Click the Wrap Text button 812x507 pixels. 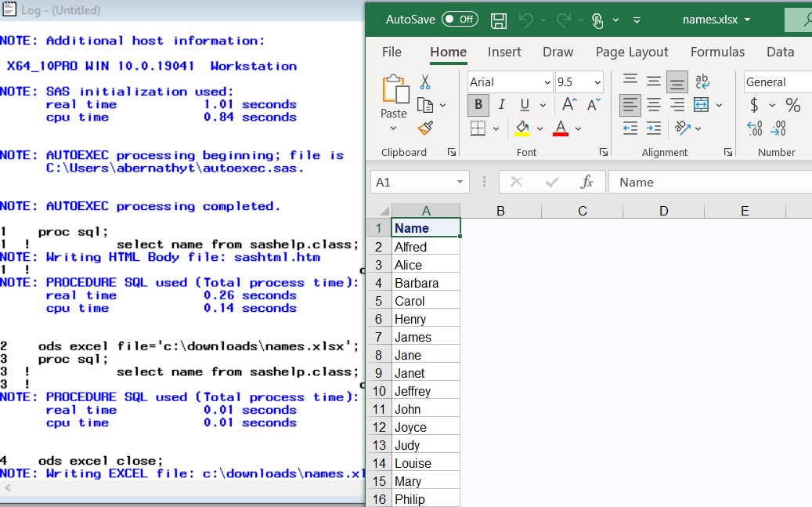click(x=702, y=81)
